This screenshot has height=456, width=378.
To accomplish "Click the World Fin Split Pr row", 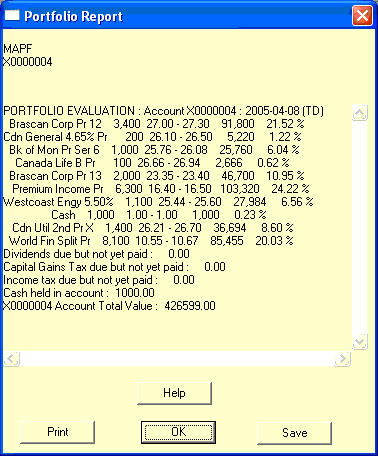I will [x=151, y=241].
